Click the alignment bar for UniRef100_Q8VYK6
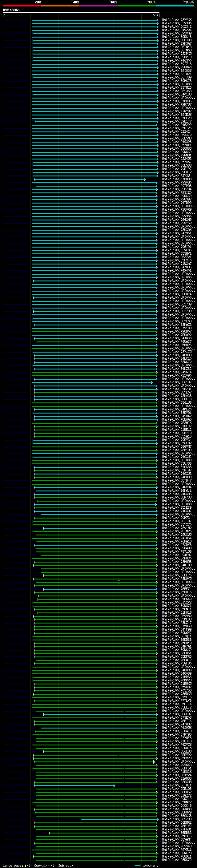The width and height of the screenshot is (197, 868). pyautogui.click(x=94, y=20)
